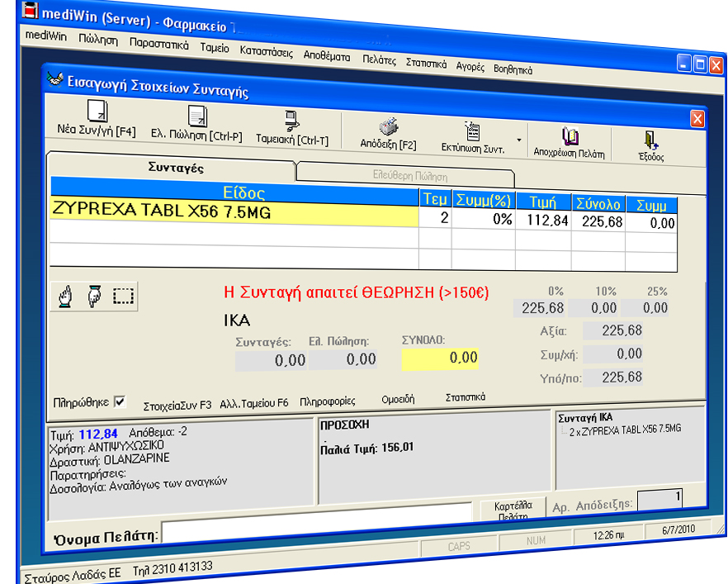Click the mediWin application icon in title bar
Image resolution: width=728 pixels, height=584 pixels.
pos(30,10)
